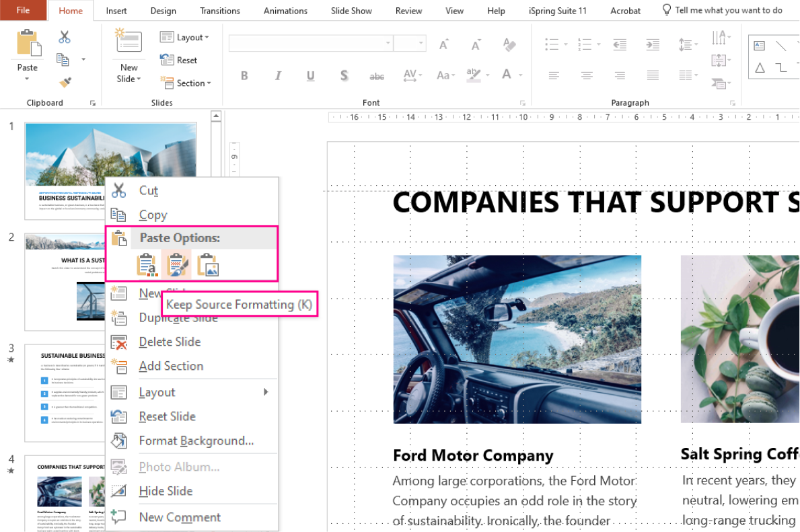Center align the text
Image resolution: width=800 pixels, height=532 pixels.
pos(587,75)
